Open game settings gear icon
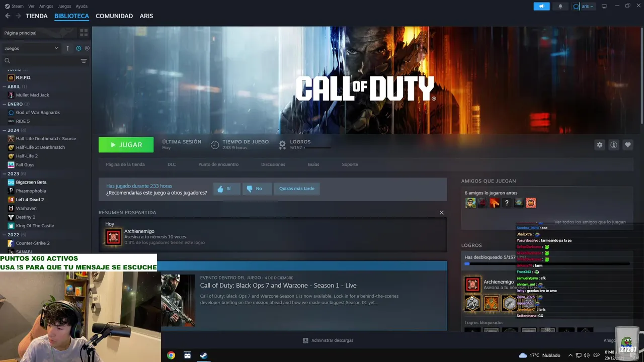Viewport: 644px width, 362px height. point(599,145)
